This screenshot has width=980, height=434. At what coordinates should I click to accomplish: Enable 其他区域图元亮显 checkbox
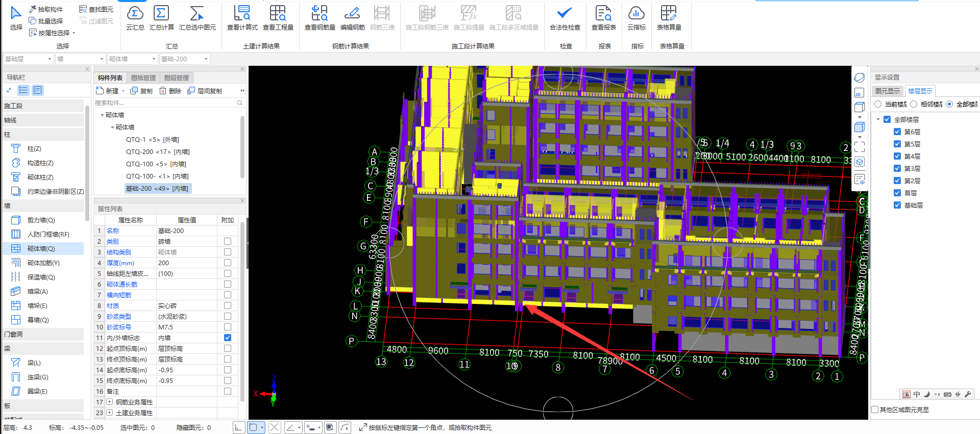875,410
